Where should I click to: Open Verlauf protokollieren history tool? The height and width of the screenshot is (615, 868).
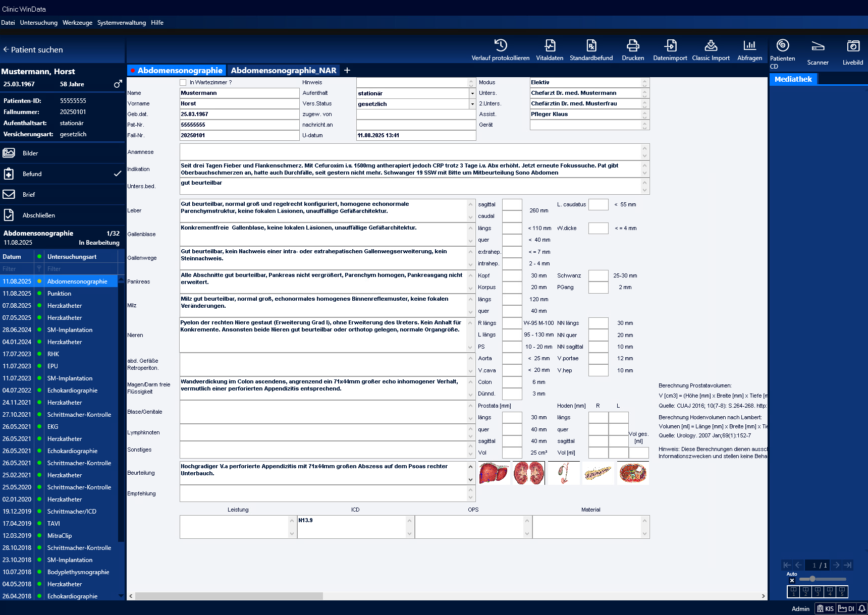pos(500,50)
